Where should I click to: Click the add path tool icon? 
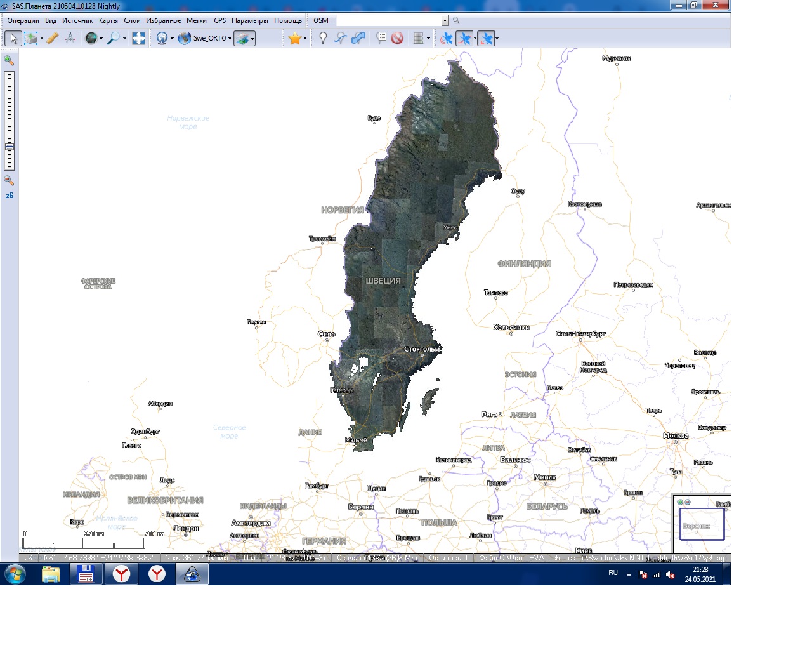341,39
